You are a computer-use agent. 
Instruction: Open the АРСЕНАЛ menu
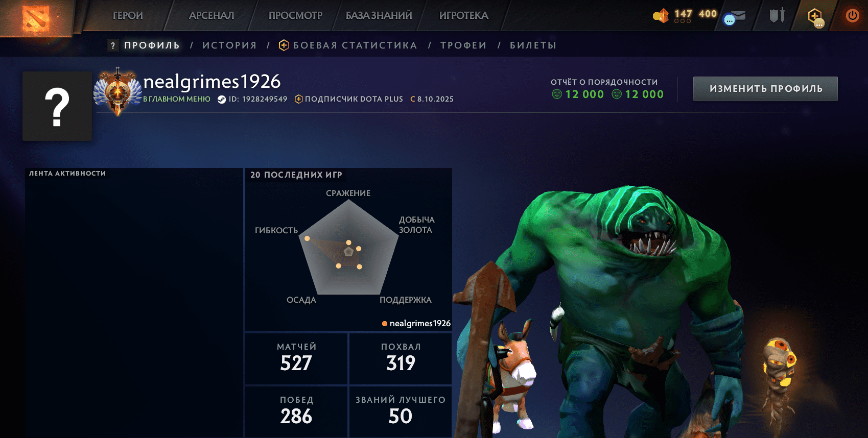tap(212, 15)
